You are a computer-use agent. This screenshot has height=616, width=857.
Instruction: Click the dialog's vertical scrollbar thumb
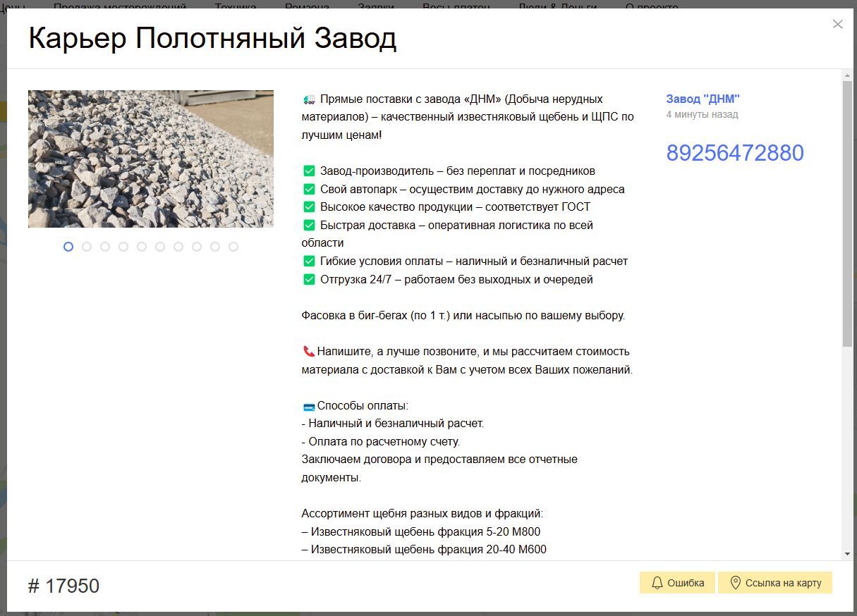(847, 211)
